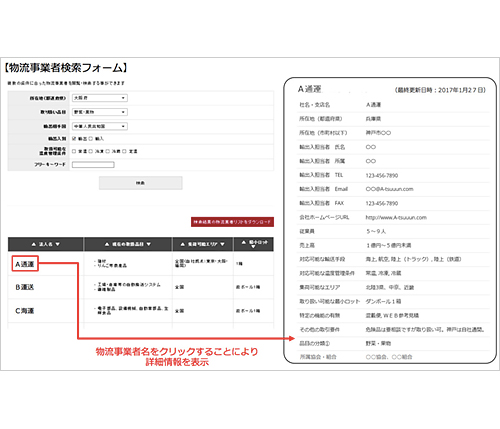Click the 所在地 value 神戸市○○
This screenshot has height=429, width=500.
tap(378, 133)
